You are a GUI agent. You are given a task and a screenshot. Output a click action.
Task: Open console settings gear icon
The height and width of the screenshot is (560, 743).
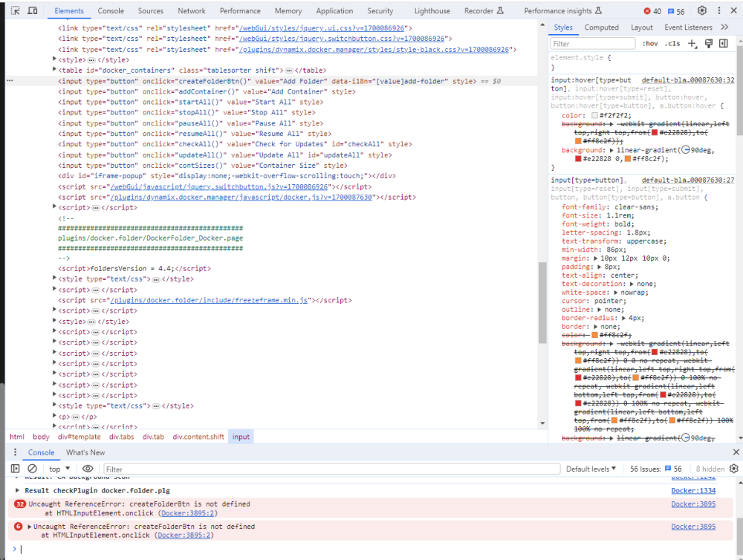click(734, 469)
